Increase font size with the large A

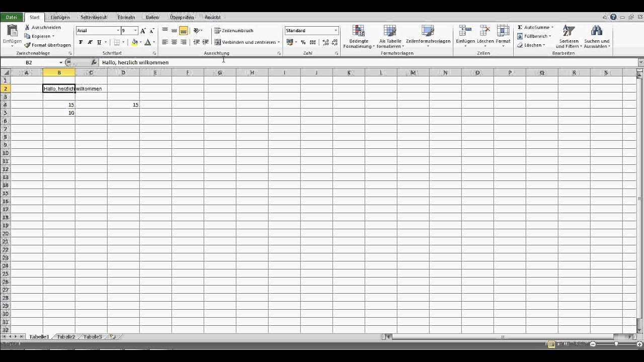pos(143,31)
